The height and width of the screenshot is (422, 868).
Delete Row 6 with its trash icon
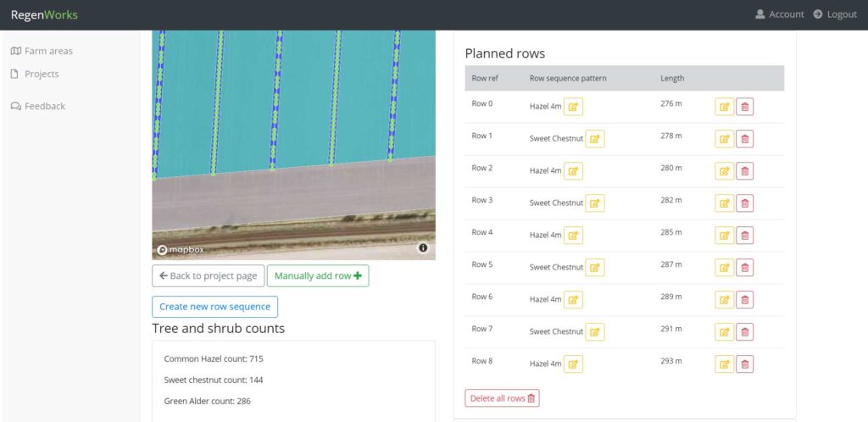[744, 299]
